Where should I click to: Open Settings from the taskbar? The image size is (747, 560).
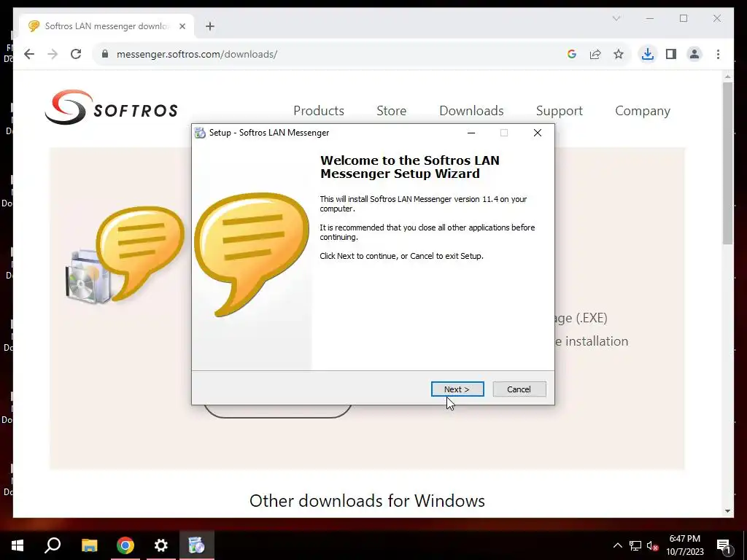(x=161, y=545)
